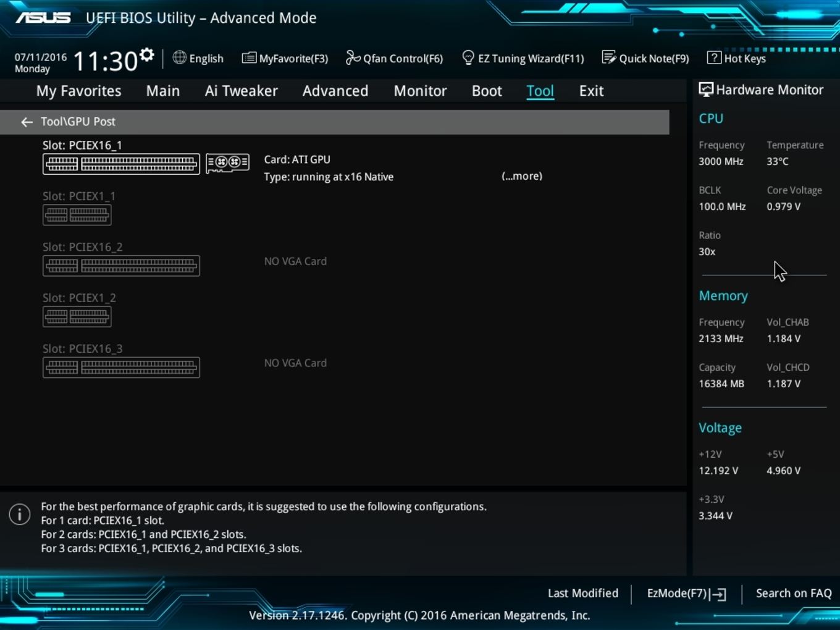This screenshot has width=840, height=630.
Task: Click Last Modified
Action: [x=583, y=593]
